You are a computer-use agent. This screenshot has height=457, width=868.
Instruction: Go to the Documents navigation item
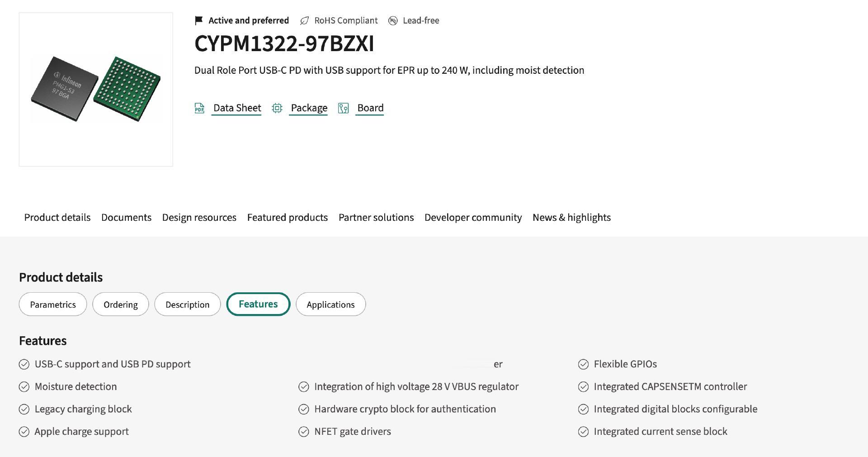(x=126, y=218)
